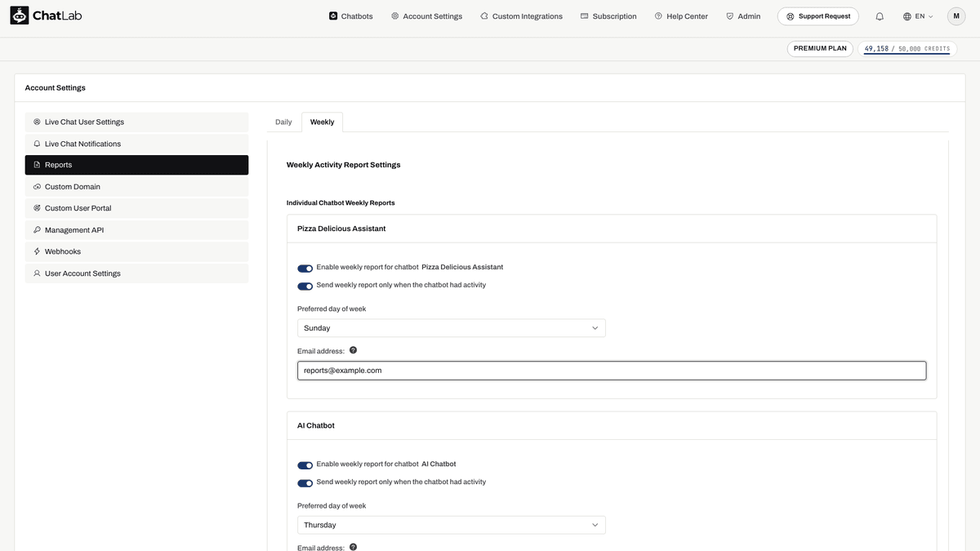Click the Pizza Delicious Assistant card header

pyautogui.click(x=612, y=229)
